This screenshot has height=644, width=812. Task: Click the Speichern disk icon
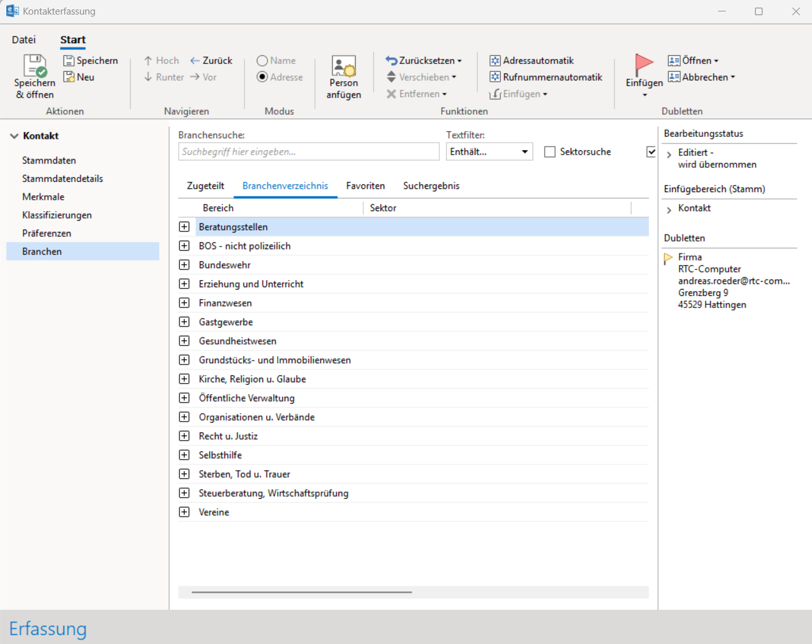[x=69, y=61]
